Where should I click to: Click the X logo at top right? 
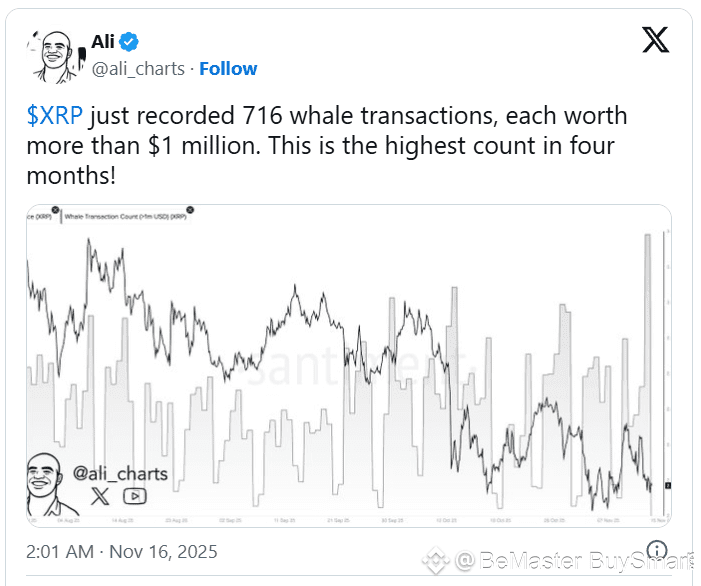(656, 40)
